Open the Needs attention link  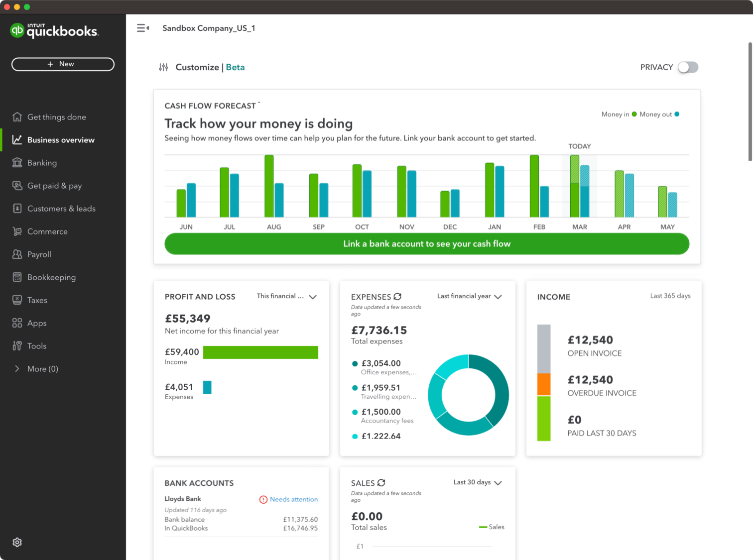[x=294, y=499]
